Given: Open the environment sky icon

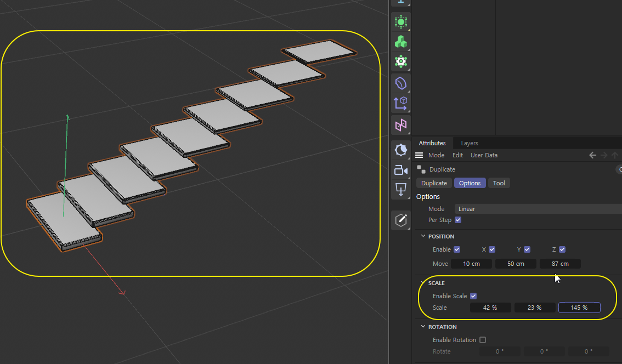Looking at the screenshot, I should pos(400,150).
